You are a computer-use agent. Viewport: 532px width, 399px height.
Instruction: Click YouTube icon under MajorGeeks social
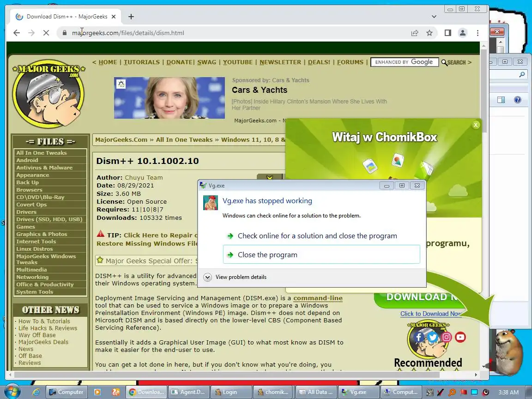pyautogui.click(x=460, y=337)
